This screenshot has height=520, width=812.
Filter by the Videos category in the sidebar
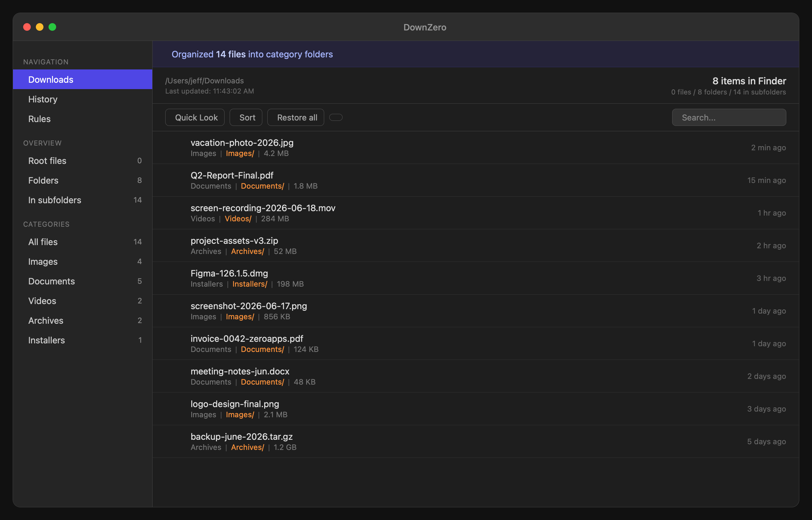click(x=82, y=301)
